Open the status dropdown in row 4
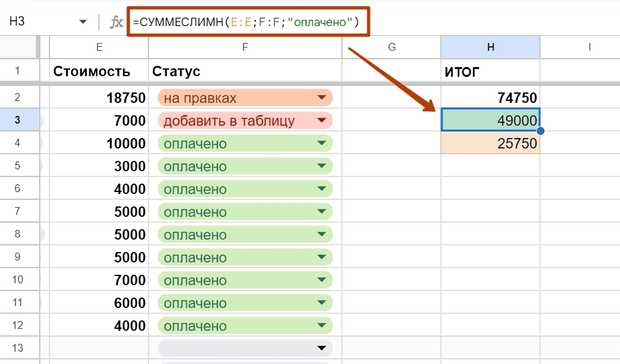The image size is (620, 364). point(322,143)
